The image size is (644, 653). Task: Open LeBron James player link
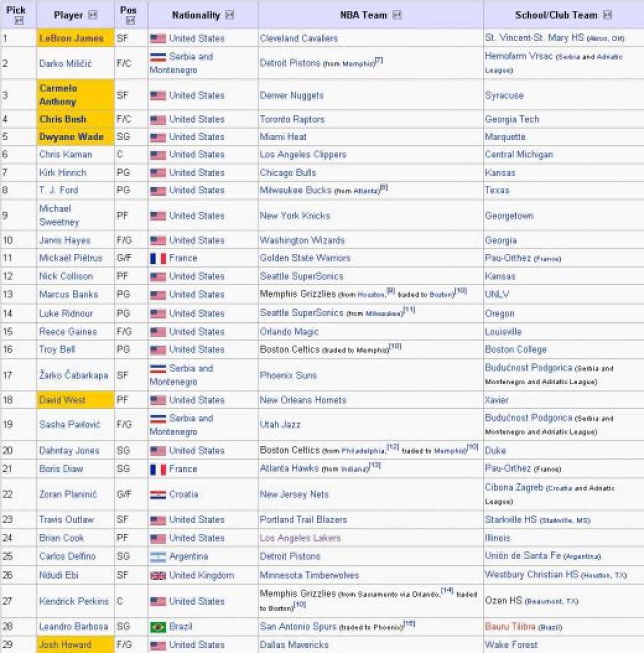click(x=71, y=38)
